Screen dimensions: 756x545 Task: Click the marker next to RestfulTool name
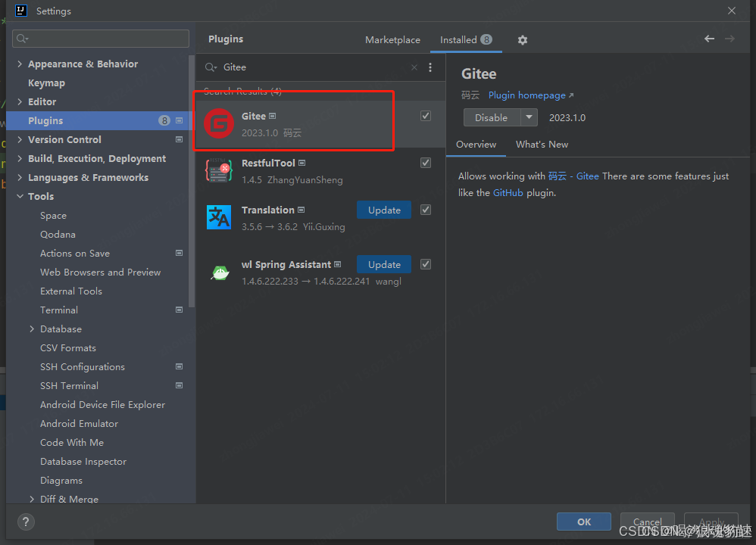[301, 163]
